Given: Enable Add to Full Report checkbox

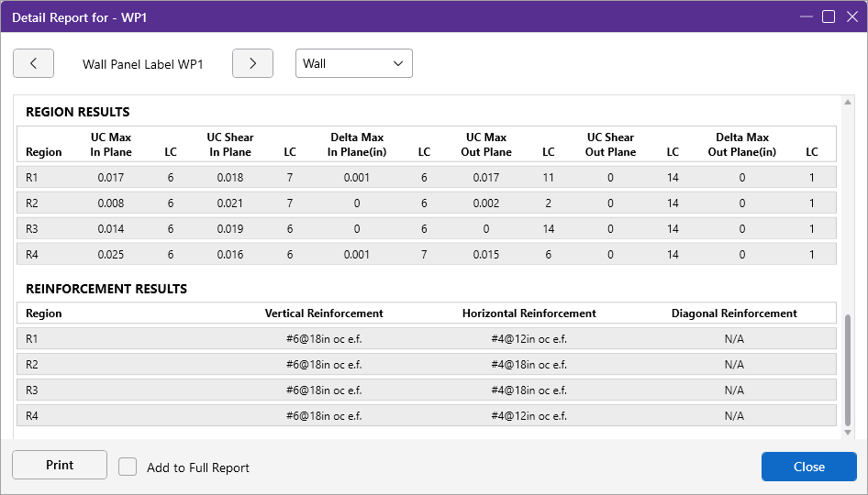Looking at the screenshot, I should 128,467.
